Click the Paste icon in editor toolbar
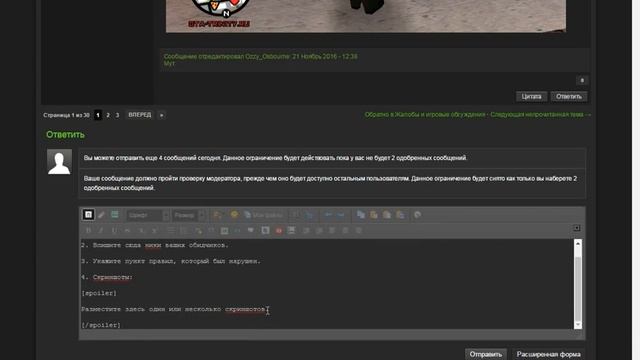 374,215
